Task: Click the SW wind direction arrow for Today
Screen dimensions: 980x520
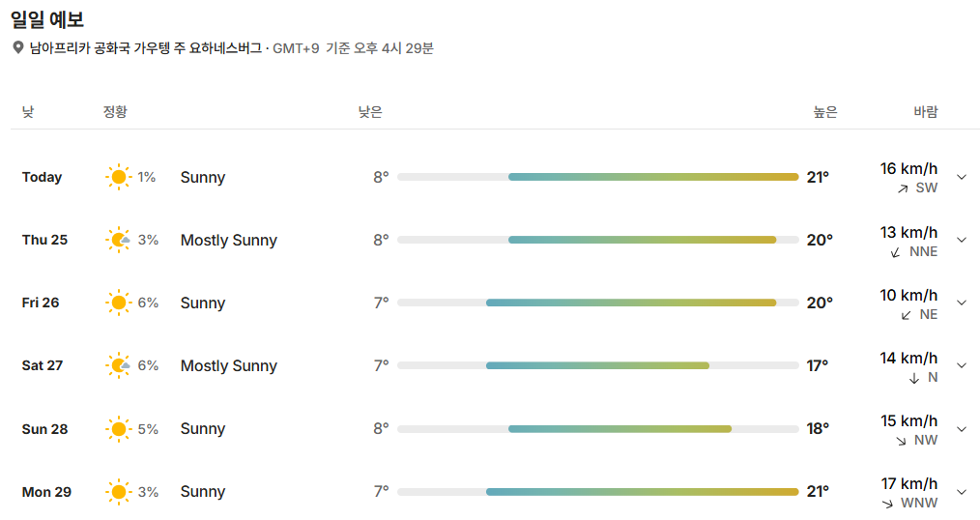Action: [x=903, y=188]
